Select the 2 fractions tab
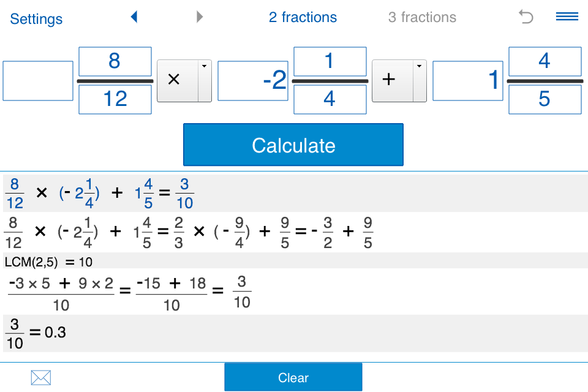 pyautogui.click(x=303, y=17)
